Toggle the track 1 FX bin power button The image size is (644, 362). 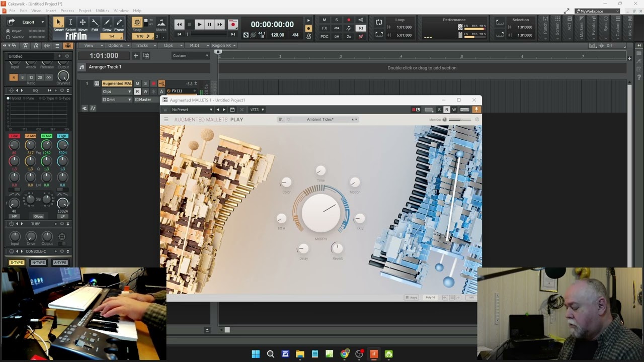point(169,91)
